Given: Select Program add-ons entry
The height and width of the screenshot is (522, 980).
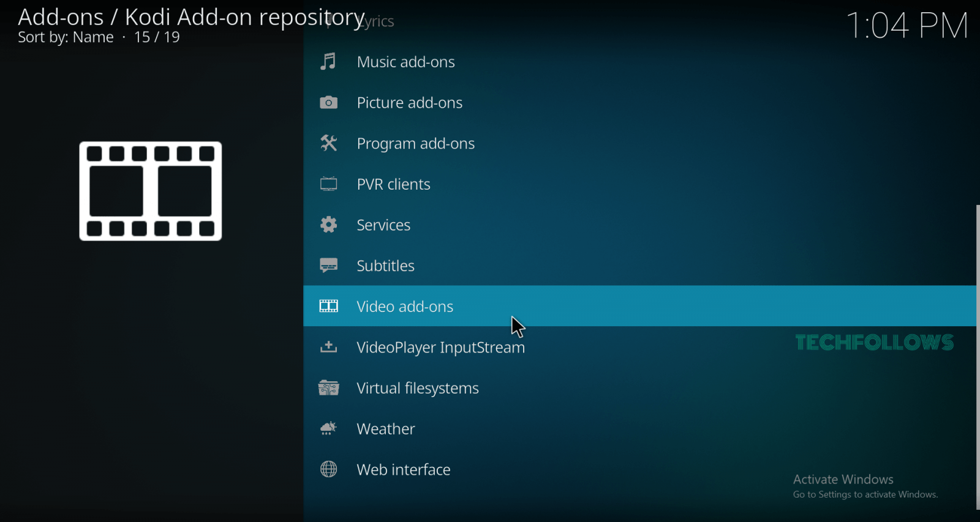Looking at the screenshot, I should point(639,143).
